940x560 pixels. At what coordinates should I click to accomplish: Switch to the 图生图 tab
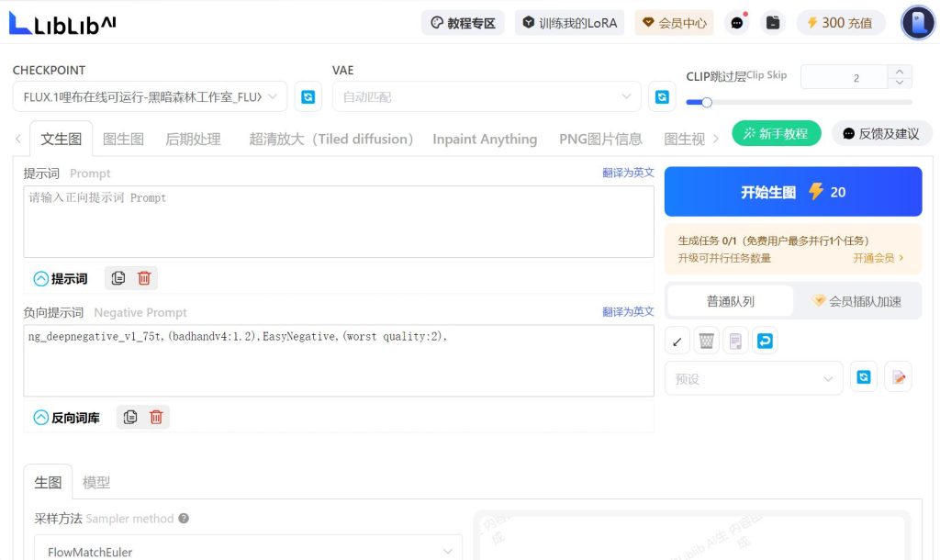click(124, 140)
